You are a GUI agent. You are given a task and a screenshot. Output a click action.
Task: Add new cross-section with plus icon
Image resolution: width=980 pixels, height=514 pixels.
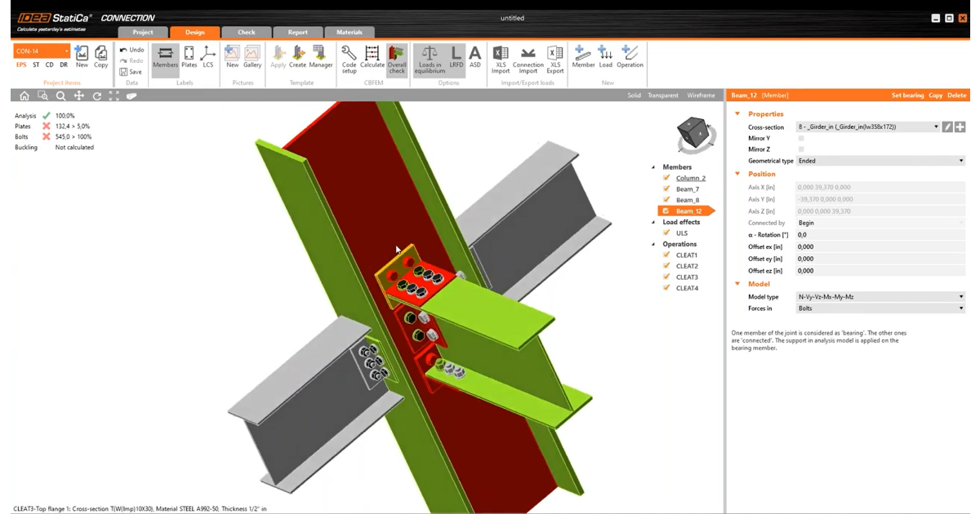click(960, 127)
